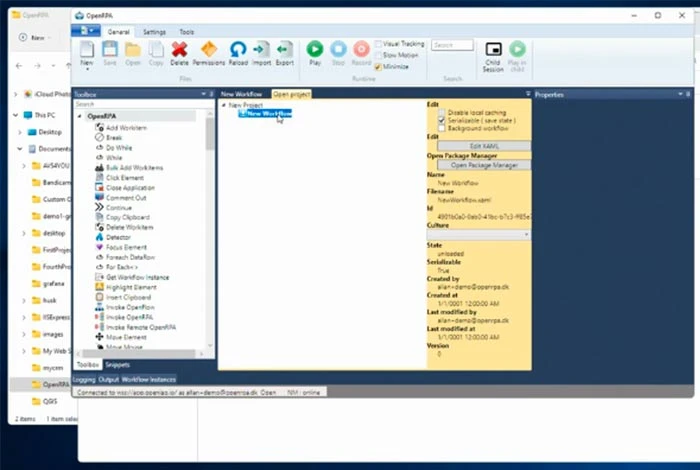Open the Culture dropdown
Viewport: 700px width, 470px height.
[x=479, y=234]
